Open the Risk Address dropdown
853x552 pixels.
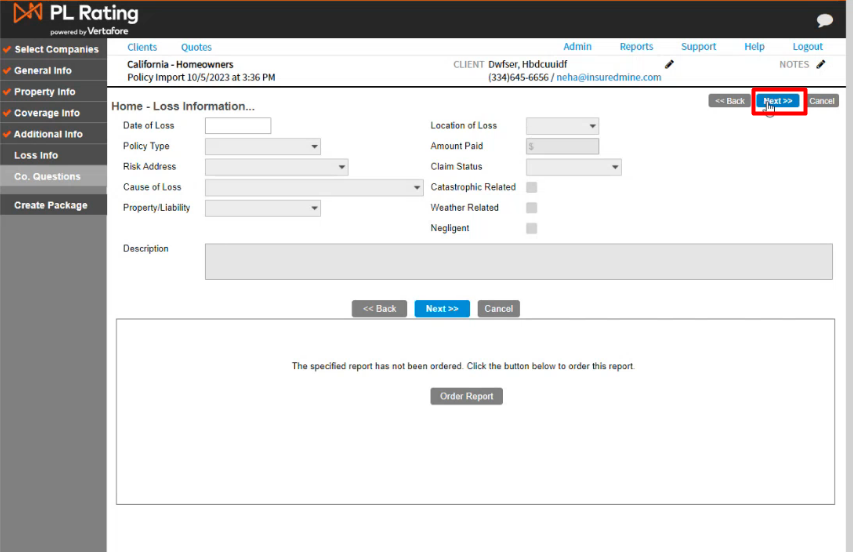point(276,167)
